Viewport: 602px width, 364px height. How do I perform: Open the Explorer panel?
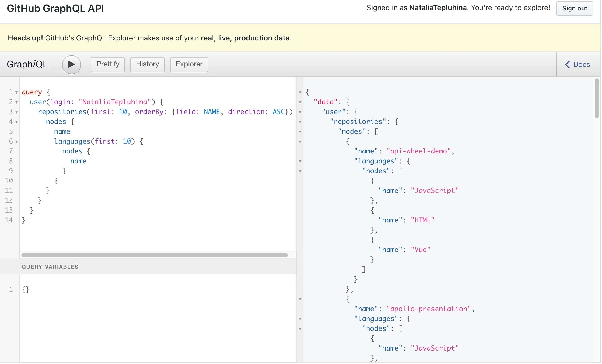[189, 64]
